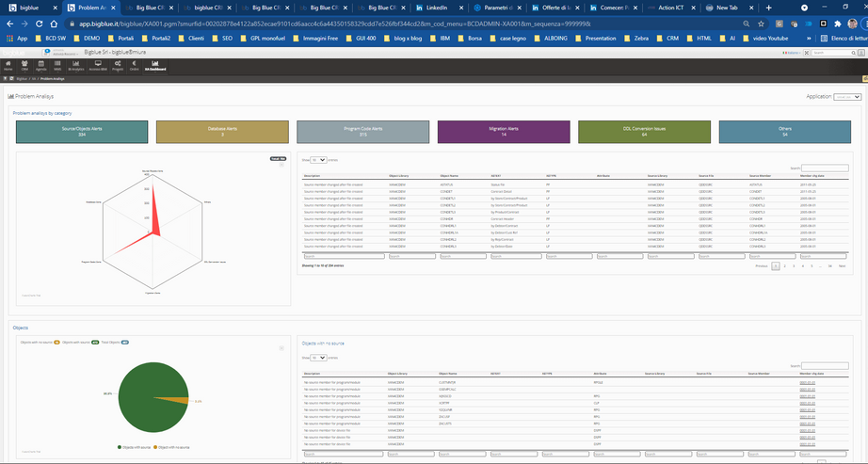Screen dimensions: 868x464
Task: Open the BI Analytics chart icon
Action: (76, 66)
